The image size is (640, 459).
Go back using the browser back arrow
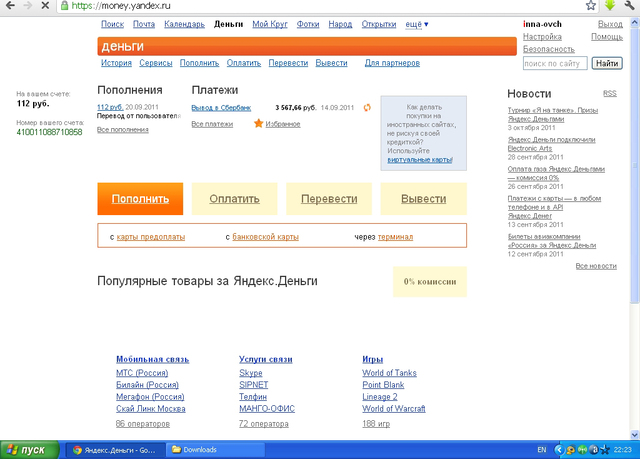11,5
